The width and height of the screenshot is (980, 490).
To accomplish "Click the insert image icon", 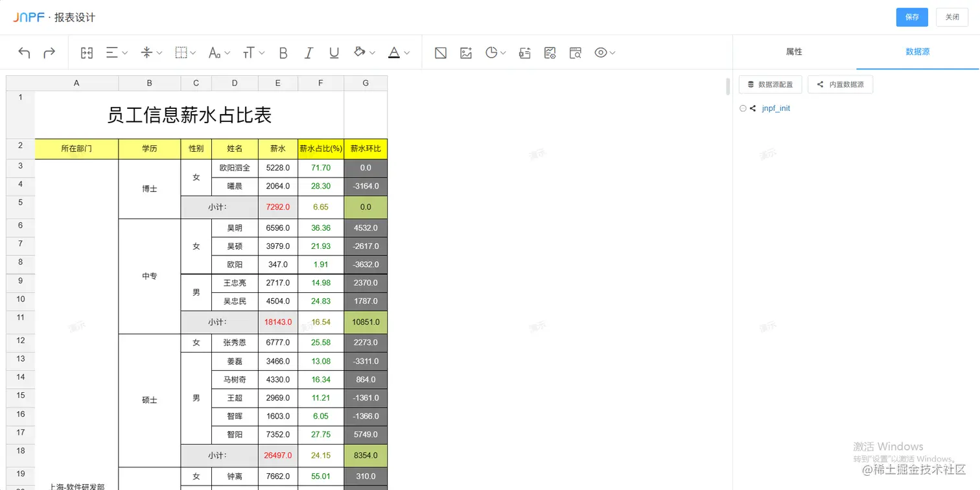I will click(465, 52).
